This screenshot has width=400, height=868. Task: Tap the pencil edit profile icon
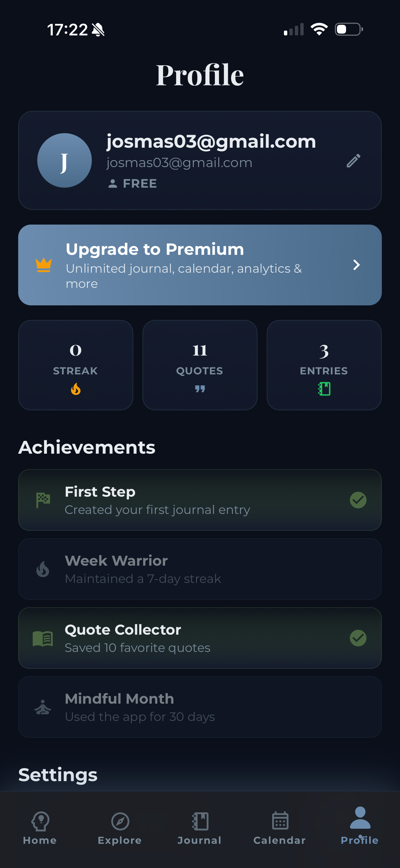point(353,161)
